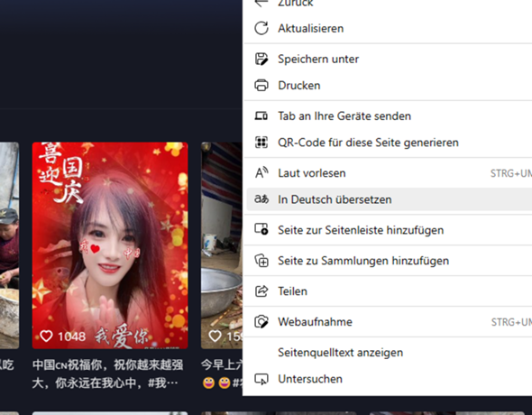Screen dimensions: 532x415
Task: Click the Webaufnahme capture icon
Action: 261,321
